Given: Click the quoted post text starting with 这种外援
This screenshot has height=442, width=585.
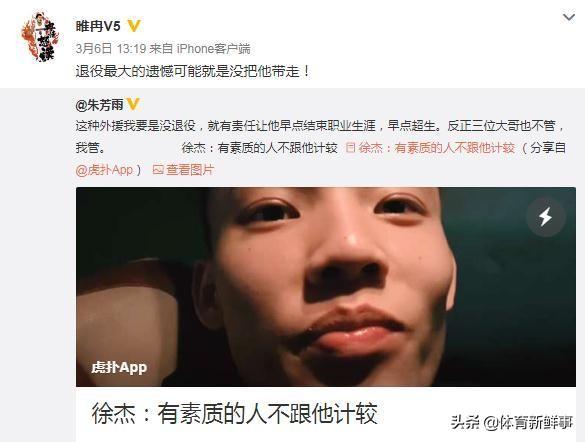Looking at the screenshot, I should click(x=320, y=137).
